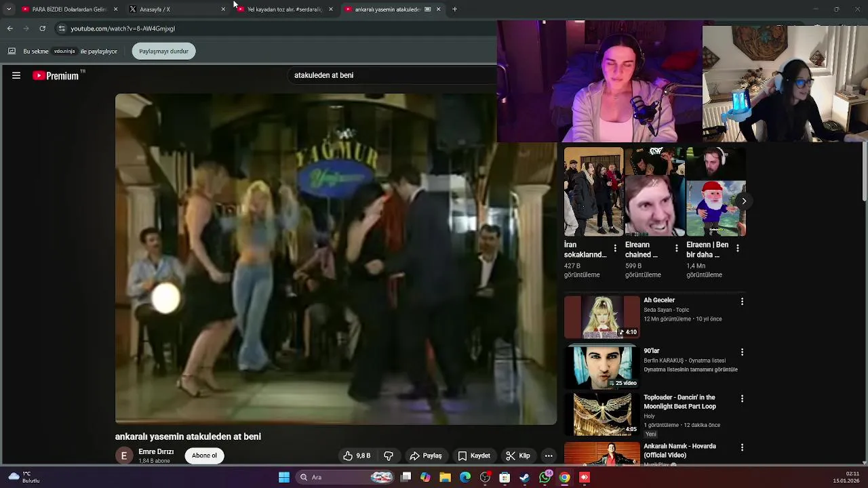Share video with Paylaş button
Viewport: 868px width, 488px height.
tap(425, 455)
